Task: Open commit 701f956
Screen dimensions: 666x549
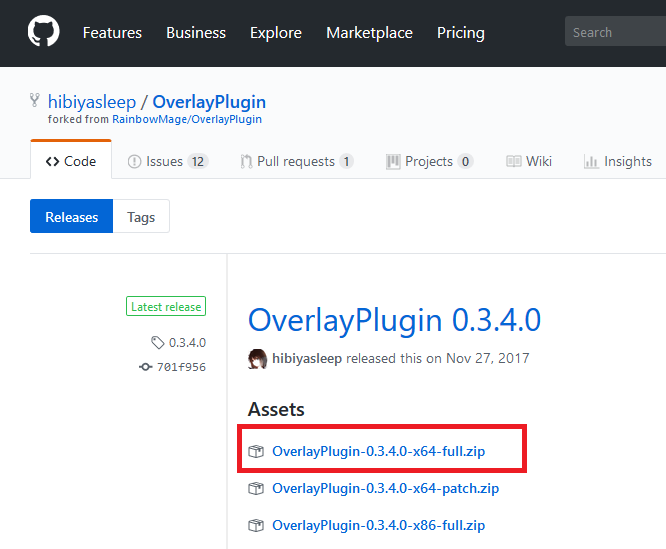Action: 181,367
